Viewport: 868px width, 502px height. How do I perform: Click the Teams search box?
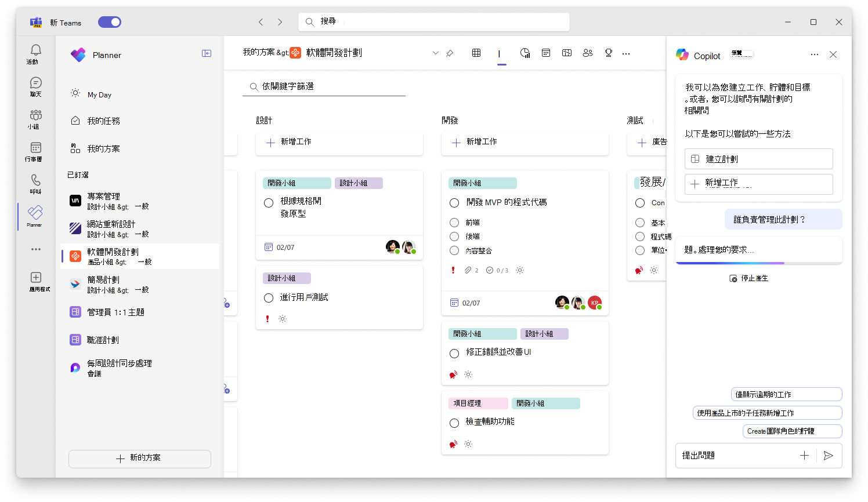(x=434, y=21)
